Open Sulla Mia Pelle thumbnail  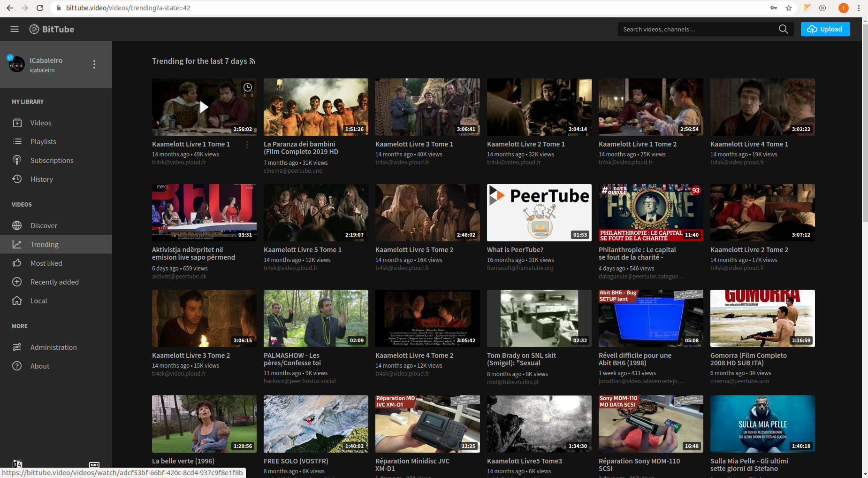(x=762, y=424)
